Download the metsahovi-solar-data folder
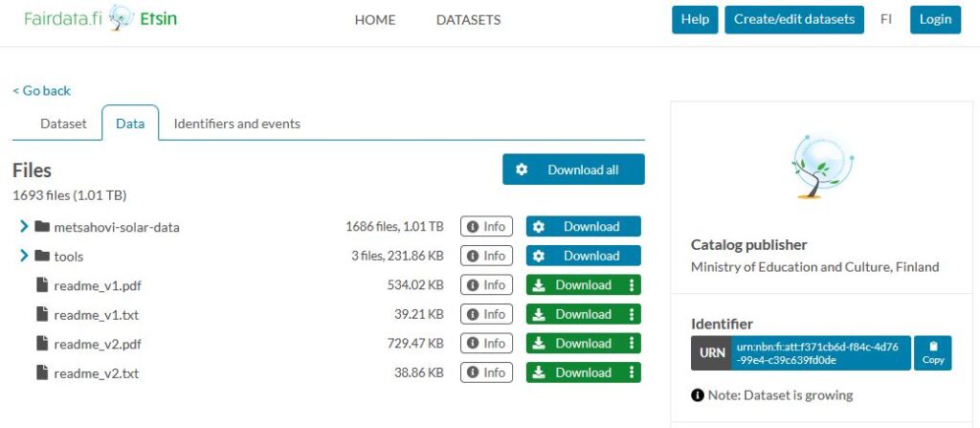Screen dimensions: 980x428 click(583, 227)
